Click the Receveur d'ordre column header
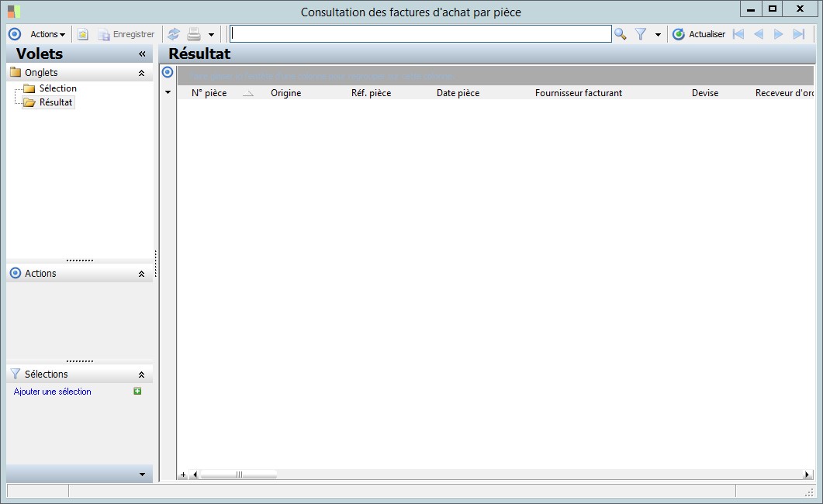 click(x=784, y=93)
